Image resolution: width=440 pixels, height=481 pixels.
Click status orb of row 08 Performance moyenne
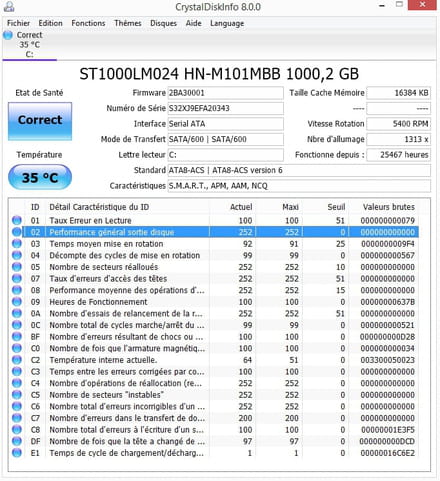[x=17, y=290]
